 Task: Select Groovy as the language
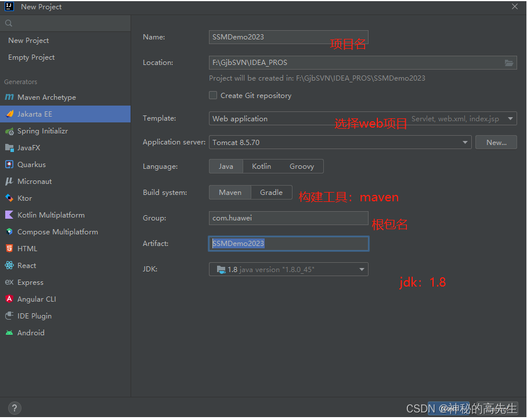click(x=302, y=166)
